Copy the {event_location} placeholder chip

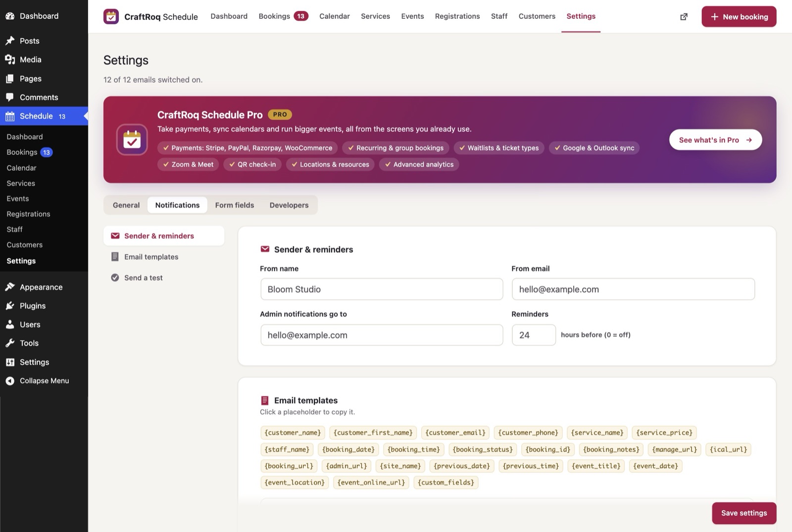(x=295, y=483)
